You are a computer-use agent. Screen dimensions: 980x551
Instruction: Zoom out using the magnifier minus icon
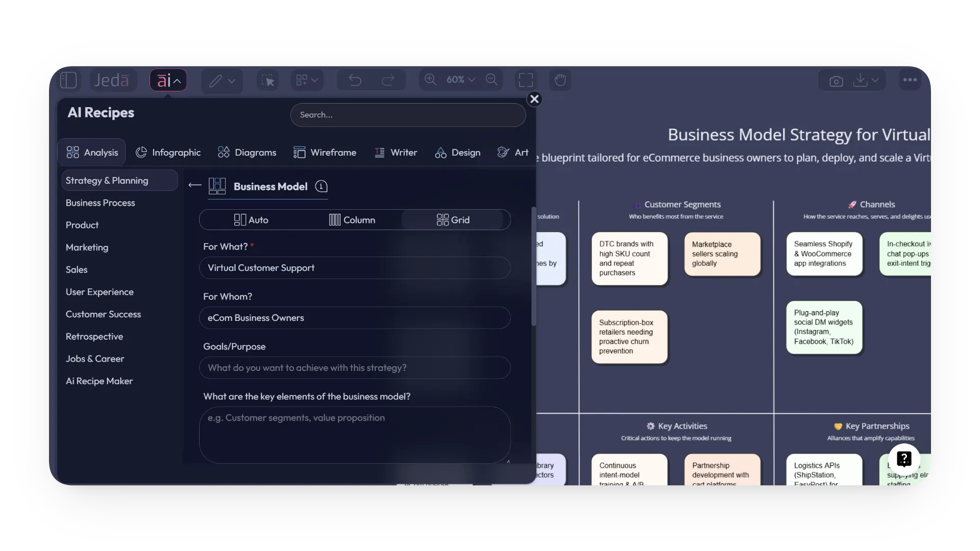click(492, 80)
